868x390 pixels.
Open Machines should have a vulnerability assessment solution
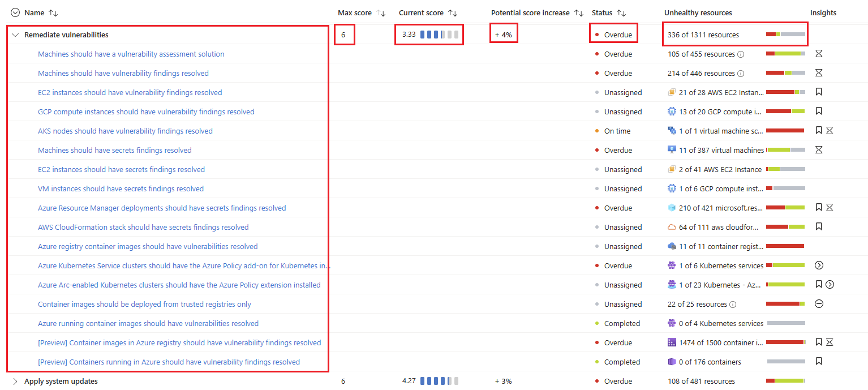[131, 54]
